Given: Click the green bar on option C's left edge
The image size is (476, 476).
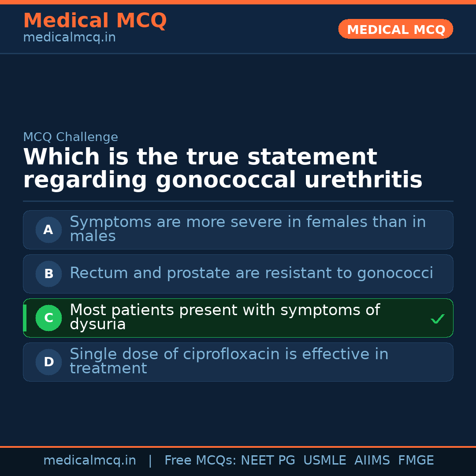Looking at the screenshot, I should (x=25, y=318).
